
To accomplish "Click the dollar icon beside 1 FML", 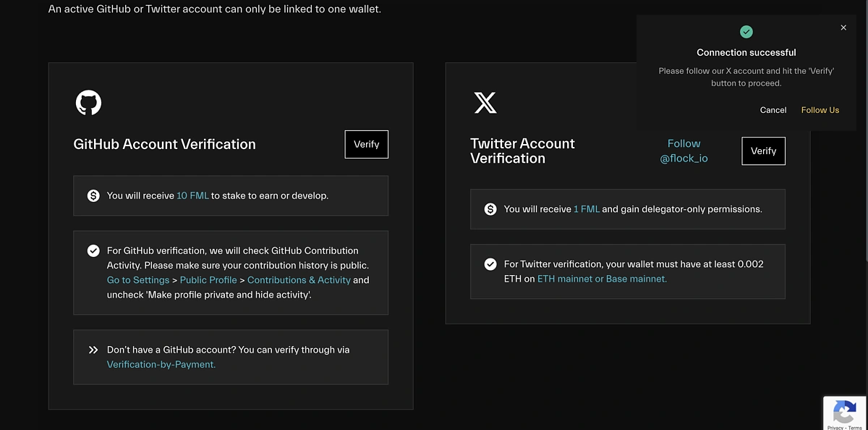I will tap(490, 209).
